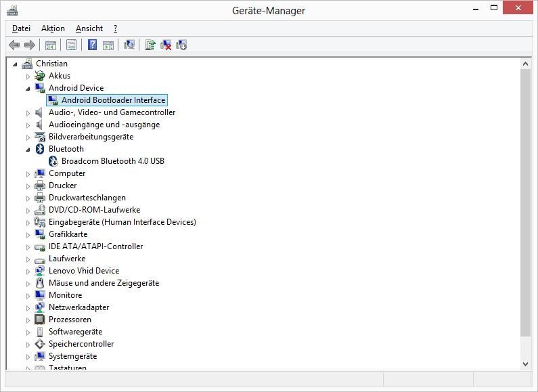Image resolution: width=538 pixels, height=392 pixels.
Task: Click the Geräte-Manager title bar icon
Action: coord(12,11)
